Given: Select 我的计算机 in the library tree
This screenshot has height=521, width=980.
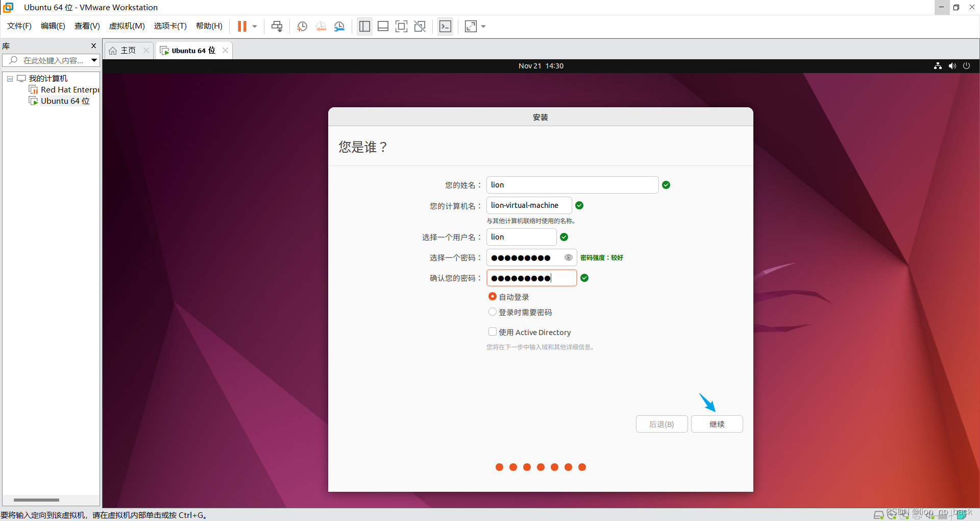Looking at the screenshot, I should click(x=48, y=78).
